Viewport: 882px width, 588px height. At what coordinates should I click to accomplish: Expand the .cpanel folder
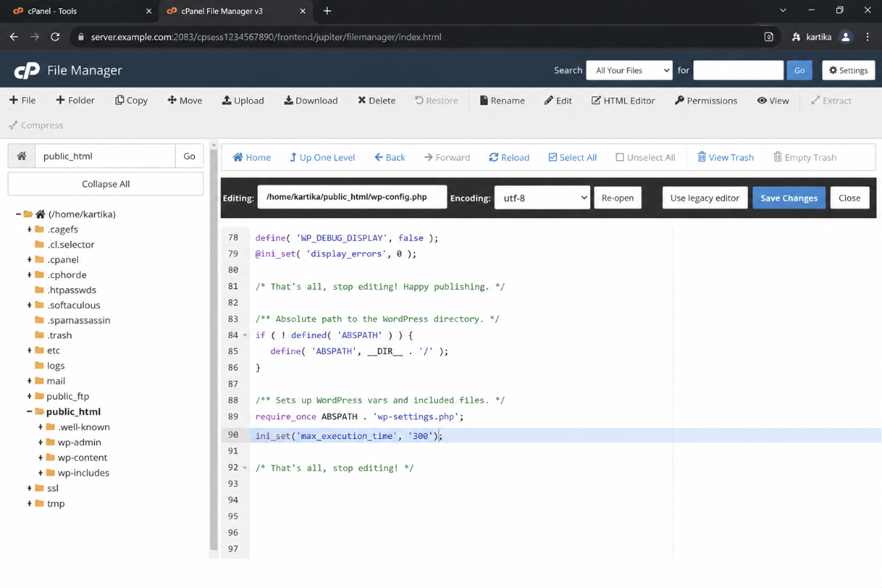click(29, 259)
